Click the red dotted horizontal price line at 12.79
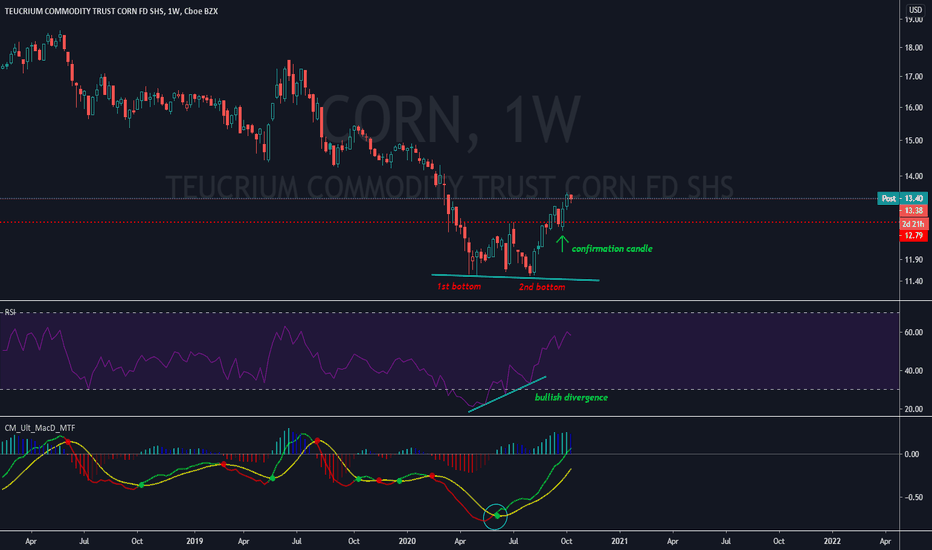The width and height of the screenshot is (932, 550). [x=449, y=222]
